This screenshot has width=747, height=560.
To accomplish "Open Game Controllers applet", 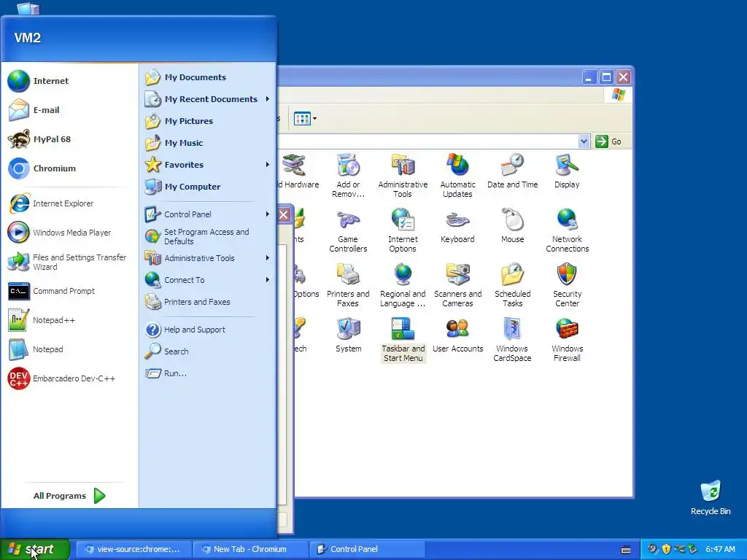I will (x=348, y=230).
